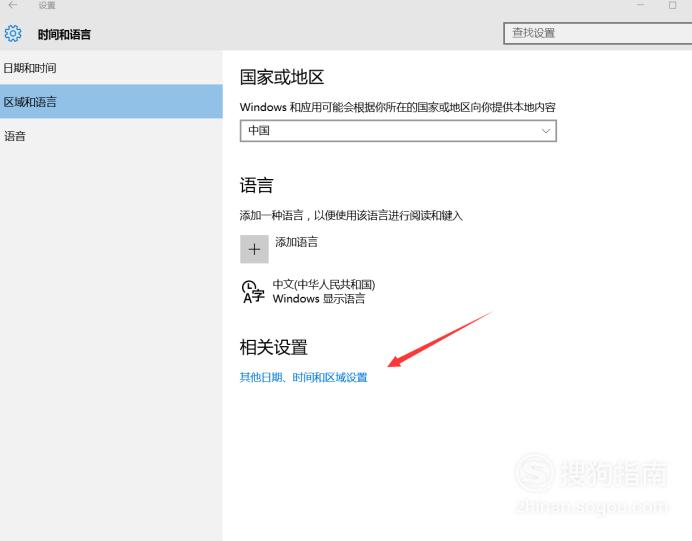Open the 语音 sidebar item
Screen dimensions: 692x541
click(x=111, y=136)
